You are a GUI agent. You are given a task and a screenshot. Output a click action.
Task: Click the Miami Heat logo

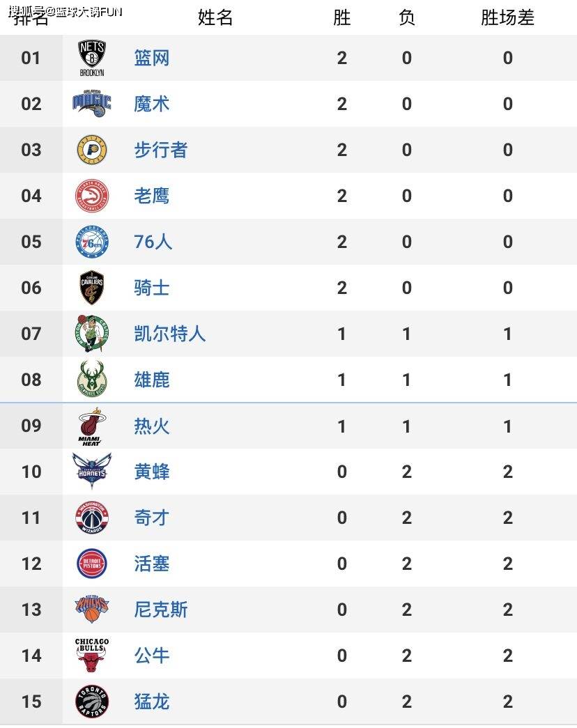click(x=91, y=426)
